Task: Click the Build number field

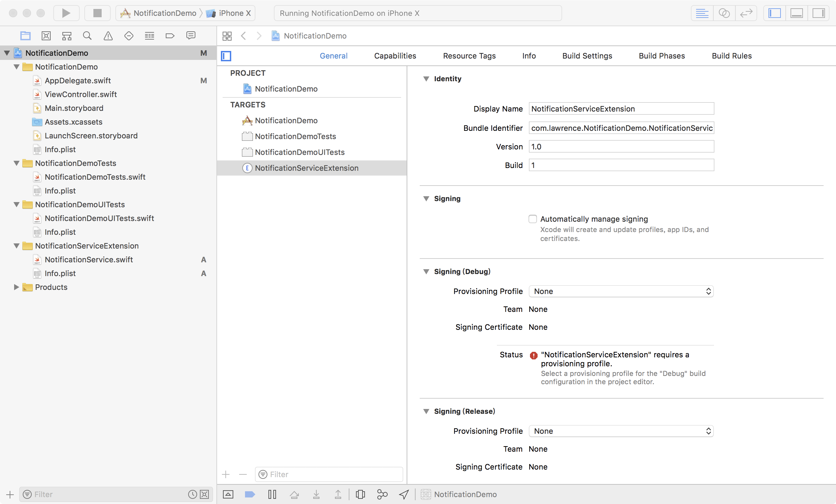Action: (621, 165)
